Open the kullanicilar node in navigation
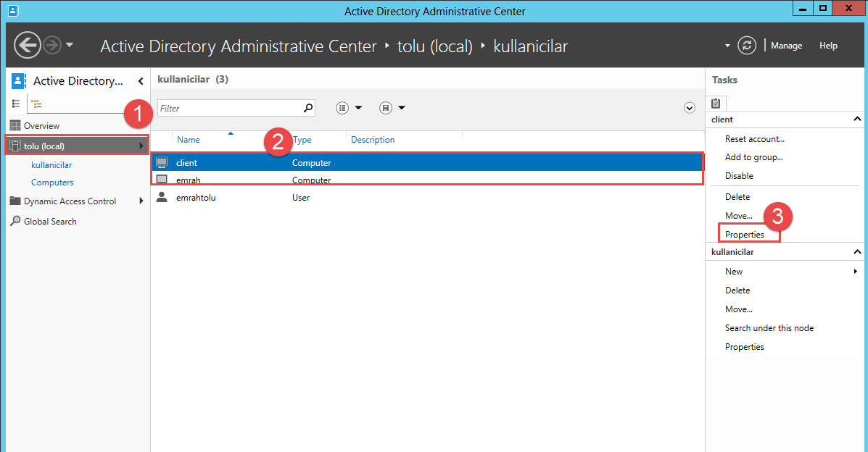 (x=51, y=165)
